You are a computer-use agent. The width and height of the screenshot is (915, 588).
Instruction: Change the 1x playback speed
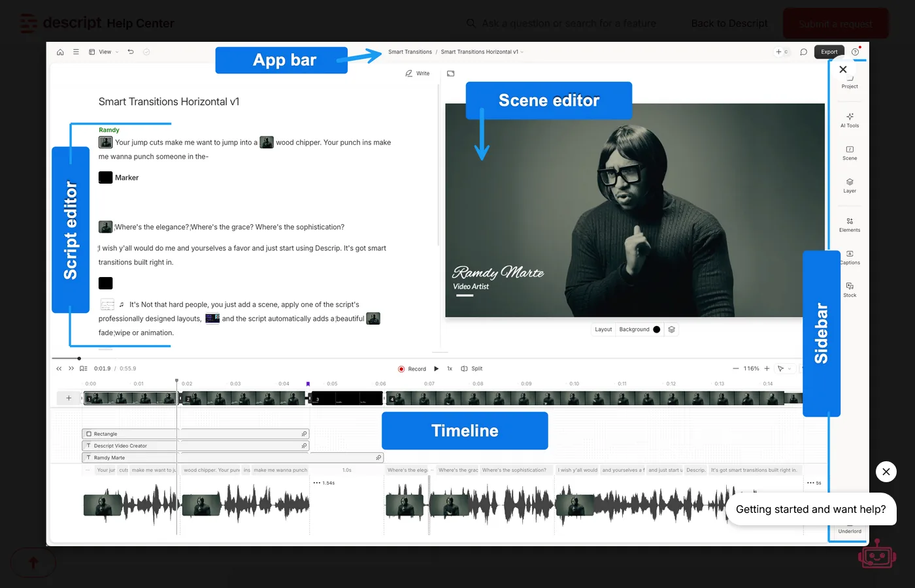pyautogui.click(x=450, y=368)
